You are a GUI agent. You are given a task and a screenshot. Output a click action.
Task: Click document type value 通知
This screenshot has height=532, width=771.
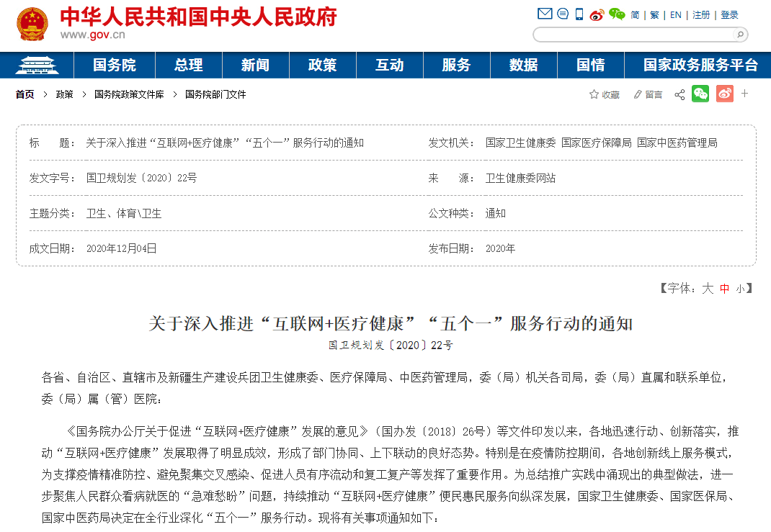(x=495, y=214)
